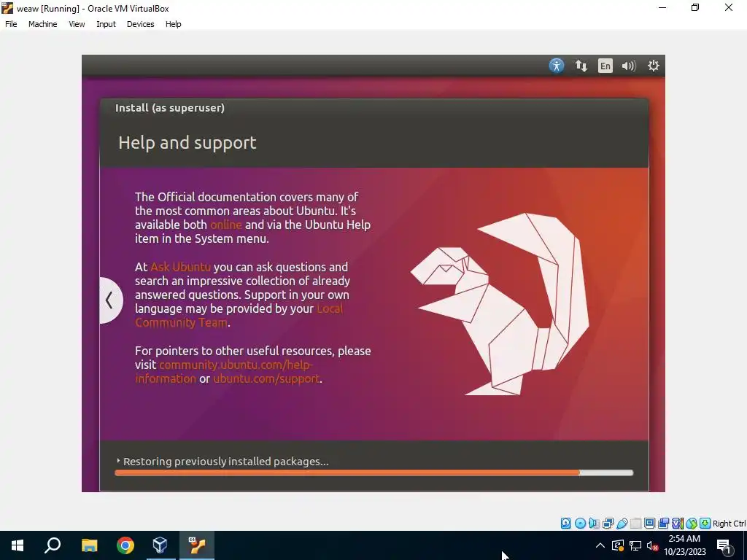
Task: Click the hard disk activity status icon
Action: (565, 524)
